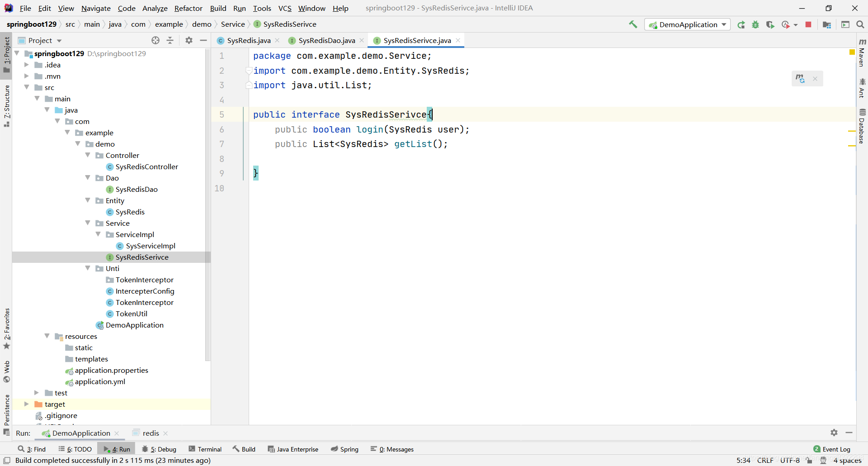
Task: Open the Event Log
Action: pos(832,449)
